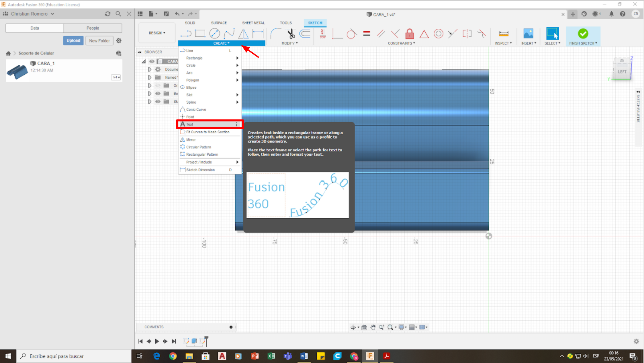The width and height of the screenshot is (644, 363).
Task: Switch to the SOLID tab
Action: (x=190, y=23)
